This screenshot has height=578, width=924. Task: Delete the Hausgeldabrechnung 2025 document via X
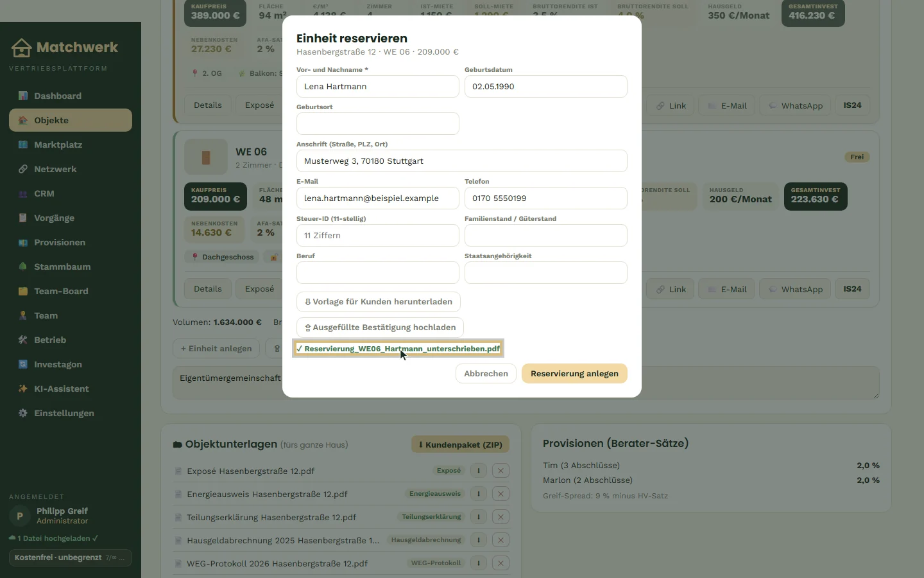pos(501,540)
